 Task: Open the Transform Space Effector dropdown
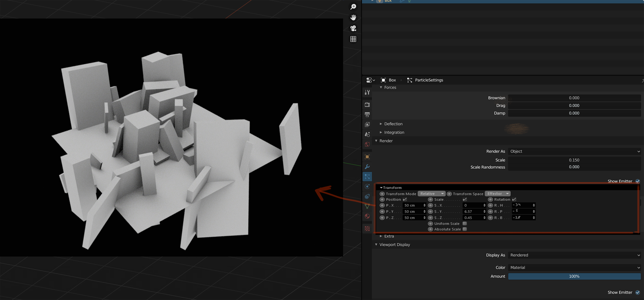497,193
